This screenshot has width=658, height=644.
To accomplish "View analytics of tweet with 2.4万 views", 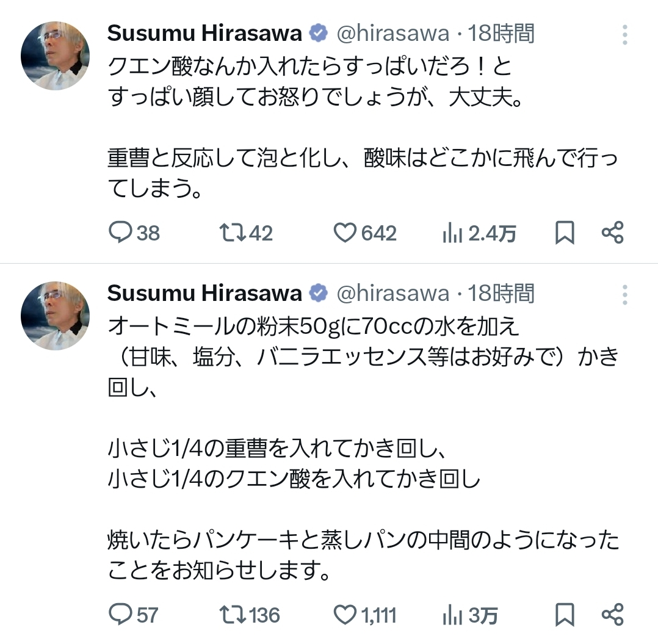I will (x=452, y=233).
